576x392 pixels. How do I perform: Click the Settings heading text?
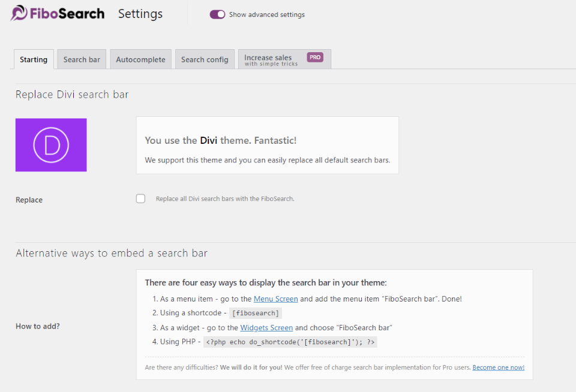(x=140, y=13)
